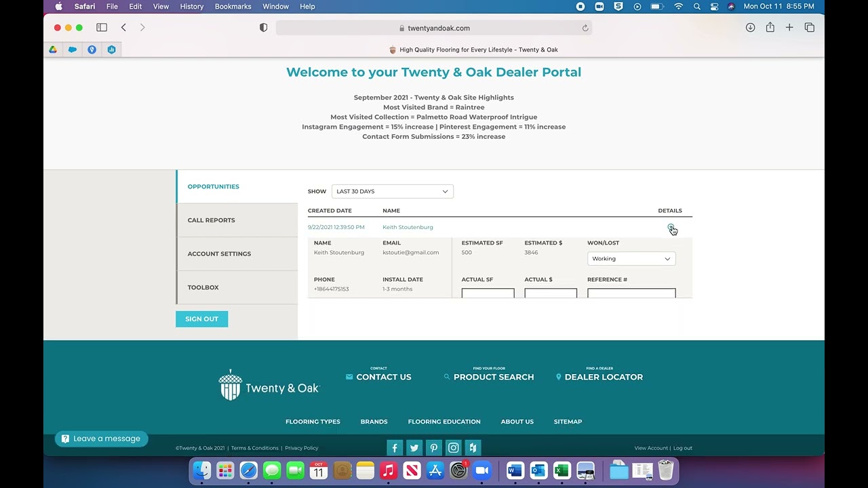The width and height of the screenshot is (868, 488).
Task: Open the Flooring Types footer link
Action: point(313,422)
